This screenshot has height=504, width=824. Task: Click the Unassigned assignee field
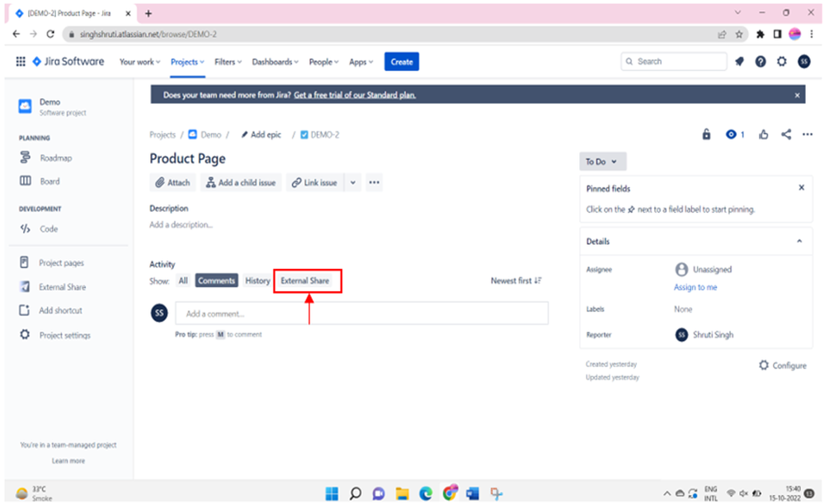(x=704, y=270)
